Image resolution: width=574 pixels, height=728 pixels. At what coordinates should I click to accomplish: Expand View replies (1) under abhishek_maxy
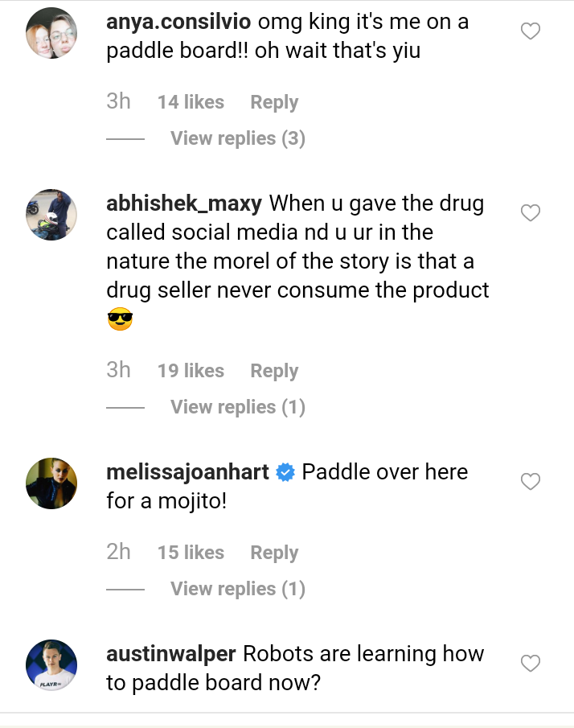coord(237,407)
